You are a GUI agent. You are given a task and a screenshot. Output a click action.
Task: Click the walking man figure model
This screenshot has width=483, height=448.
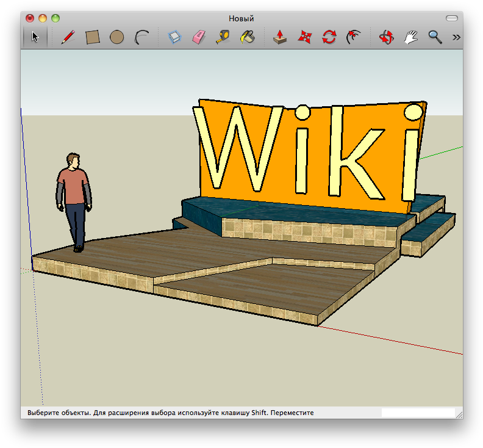coord(74,202)
